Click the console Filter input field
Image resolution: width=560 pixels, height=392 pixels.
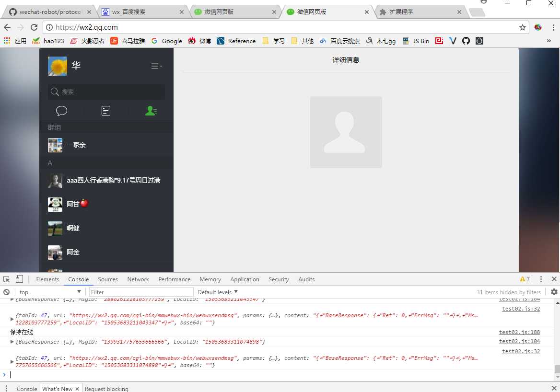coord(140,292)
